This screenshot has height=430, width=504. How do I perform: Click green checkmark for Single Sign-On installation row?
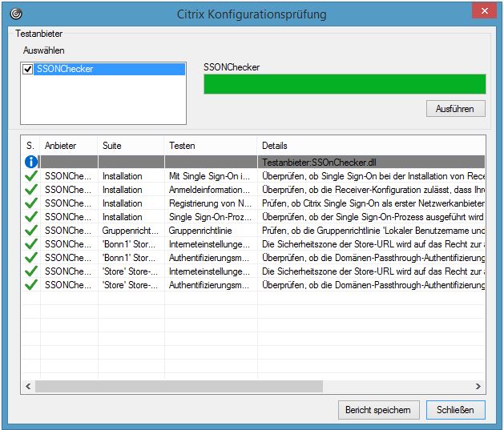click(x=30, y=176)
